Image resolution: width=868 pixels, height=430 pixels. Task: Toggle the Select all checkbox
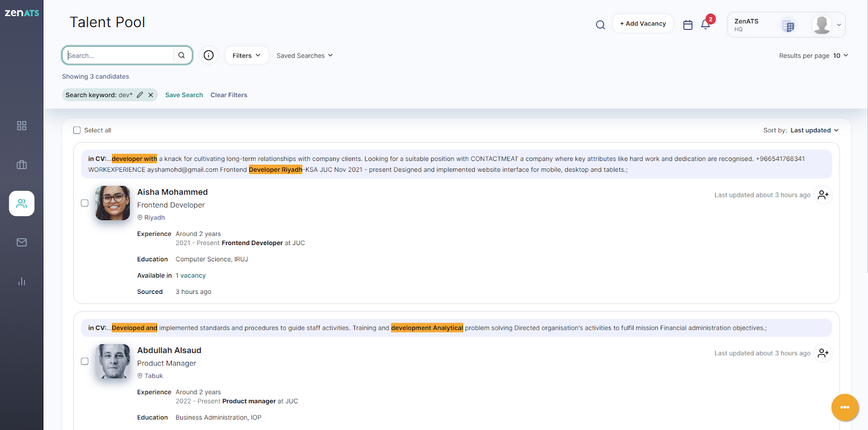point(77,130)
